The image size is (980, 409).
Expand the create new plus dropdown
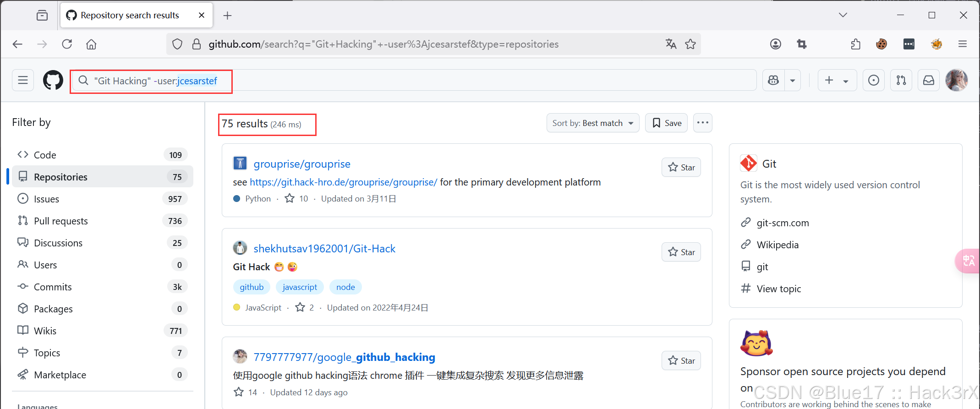point(837,80)
